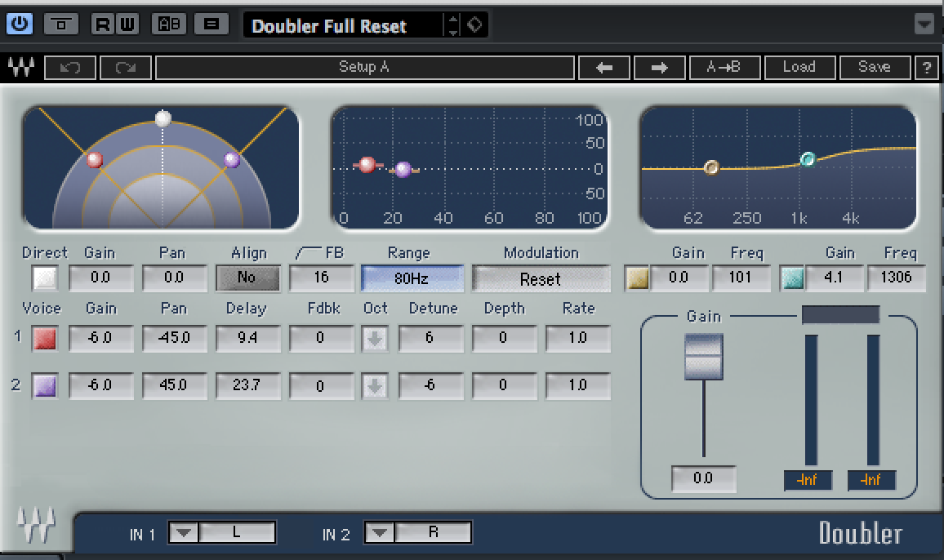Click Voice 1 Gain -6.0 field

[x=100, y=338]
